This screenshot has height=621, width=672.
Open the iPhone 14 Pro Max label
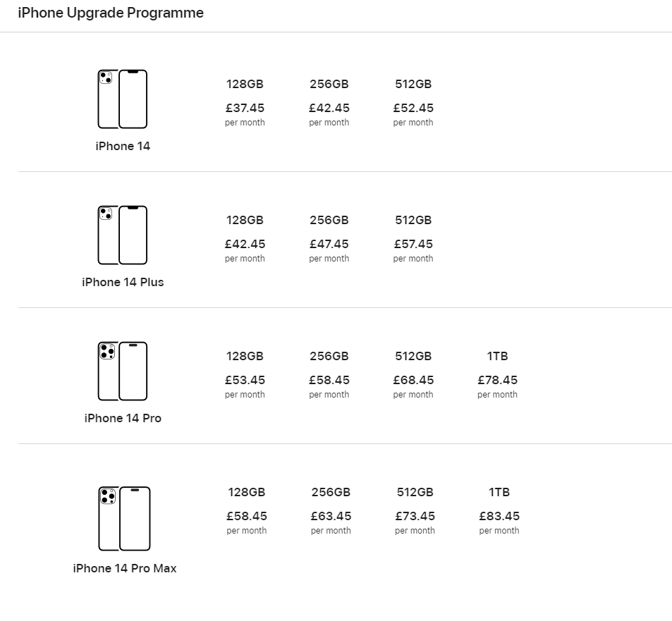click(125, 568)
